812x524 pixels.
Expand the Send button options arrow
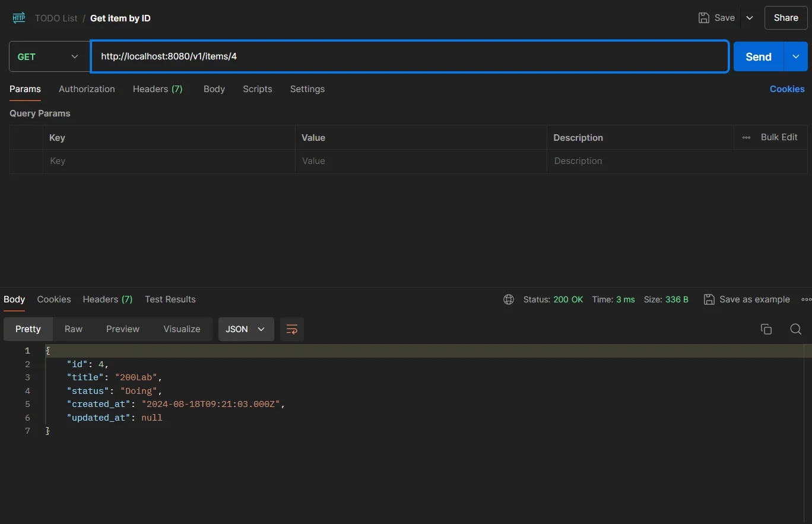click(796, 56)
